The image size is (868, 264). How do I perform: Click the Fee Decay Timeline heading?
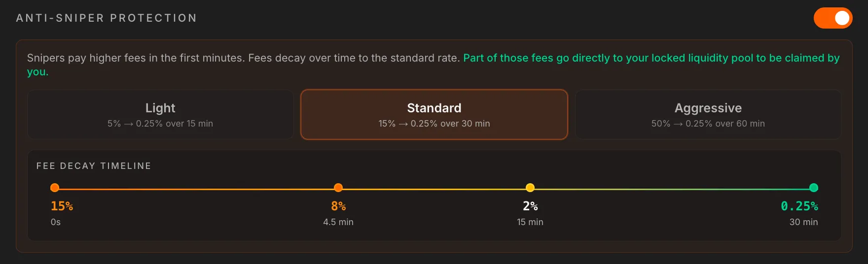(x=94, y=166)
